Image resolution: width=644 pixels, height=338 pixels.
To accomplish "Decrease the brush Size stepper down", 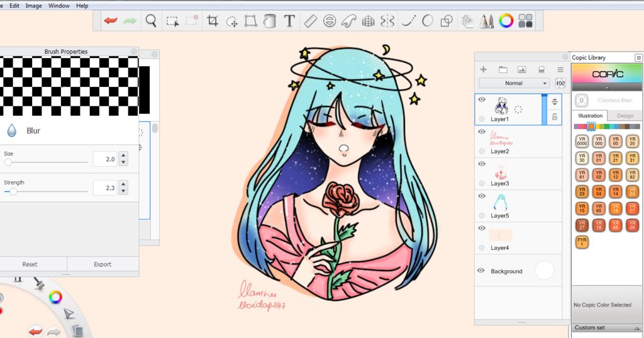I will point(124,162).
